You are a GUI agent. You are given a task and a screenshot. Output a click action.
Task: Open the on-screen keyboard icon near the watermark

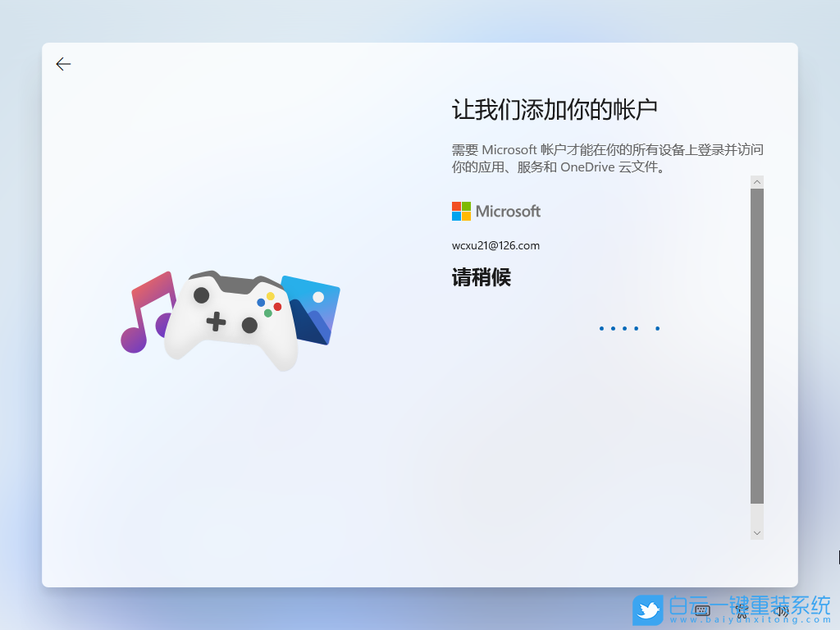click(702, 611)
